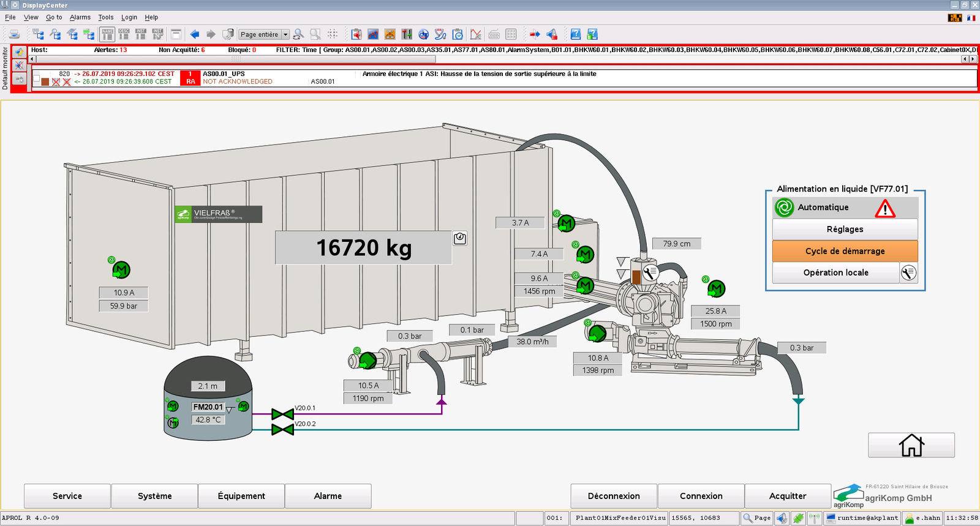Open the Tools menu

point(105,17)
